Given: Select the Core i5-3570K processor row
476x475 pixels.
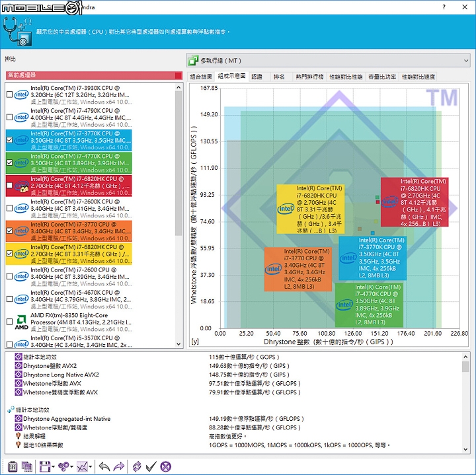Looking at the screenshot, I should 69,342.
